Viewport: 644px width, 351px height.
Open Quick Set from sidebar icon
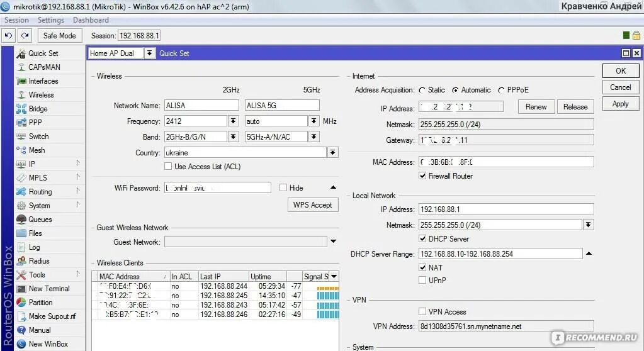21,53
